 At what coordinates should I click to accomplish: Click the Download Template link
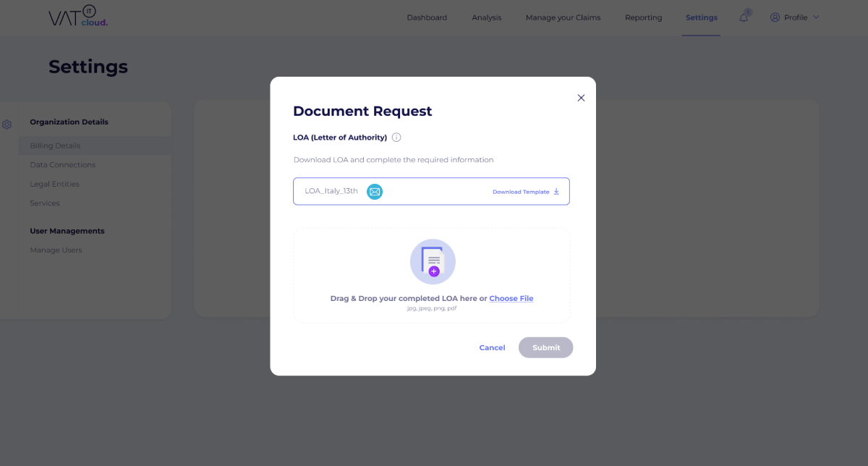(x=521, y=192)
